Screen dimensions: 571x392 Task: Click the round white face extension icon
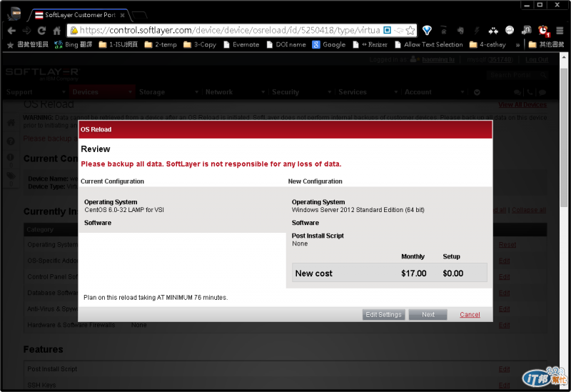tap(510, 30)
